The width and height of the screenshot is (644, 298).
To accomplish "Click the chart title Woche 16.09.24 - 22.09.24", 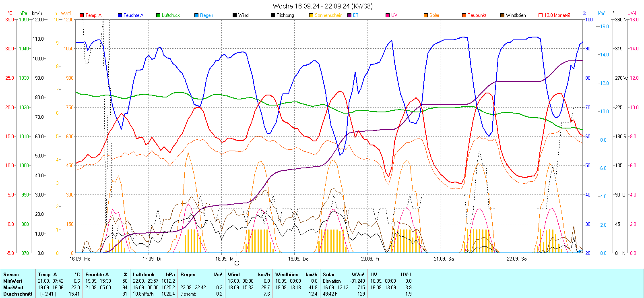I will click(x=322, y=6).
